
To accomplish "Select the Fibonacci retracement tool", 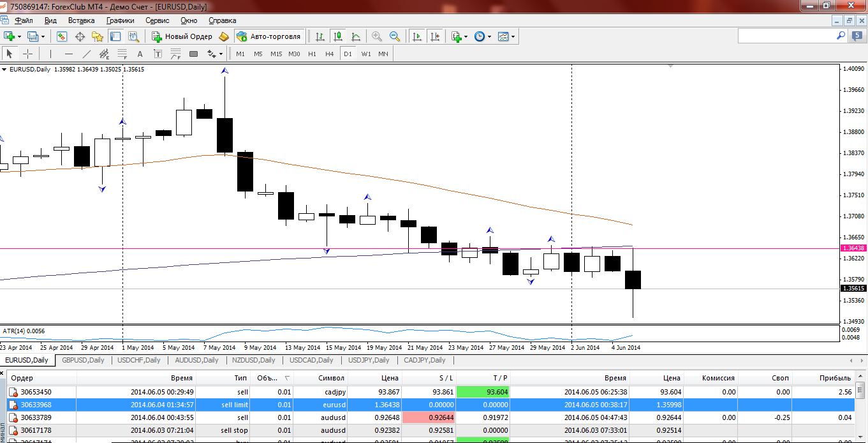I will (x=122, y=54).
